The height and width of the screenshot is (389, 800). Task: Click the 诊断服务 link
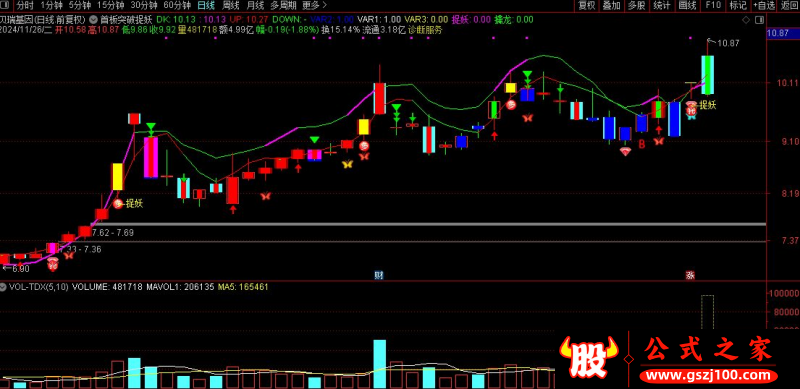coord(426,30)
